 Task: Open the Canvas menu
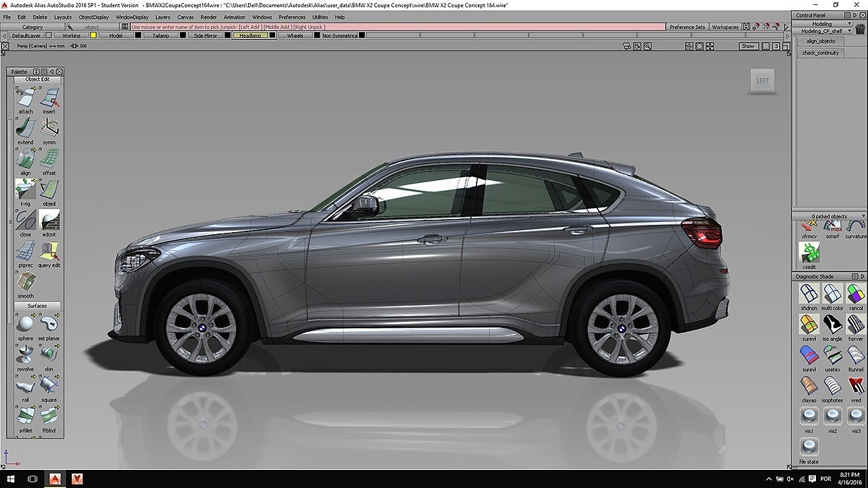[185, 17]
